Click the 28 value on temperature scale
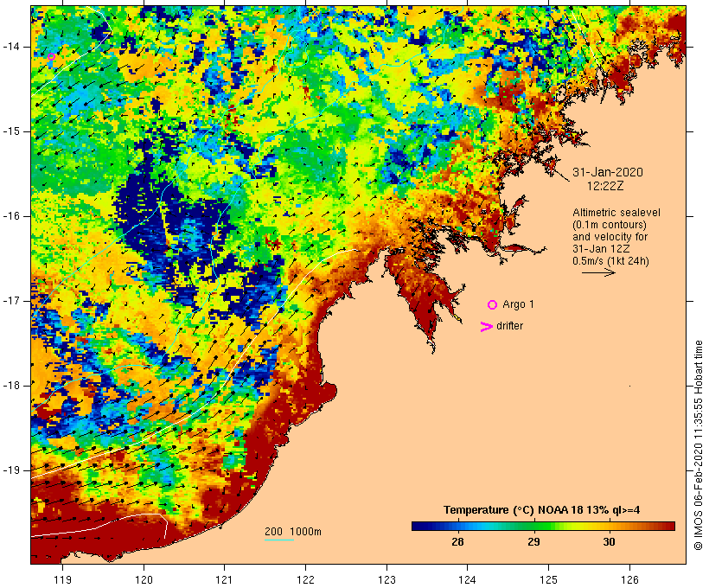Viewport: 709px width, 588px height. [457, 541]
